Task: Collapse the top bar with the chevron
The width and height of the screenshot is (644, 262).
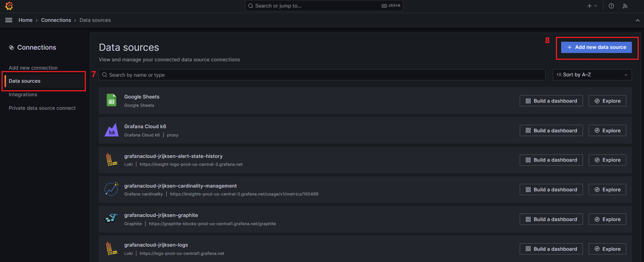Action: click(638, 20)
